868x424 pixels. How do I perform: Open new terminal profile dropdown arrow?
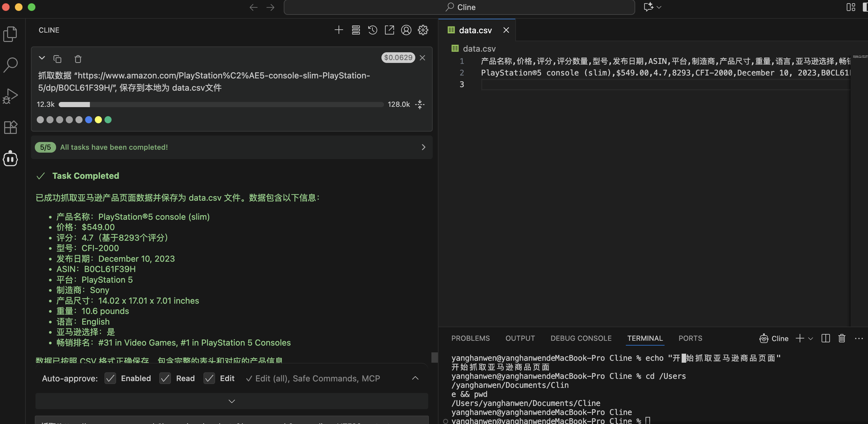[810, 338]
